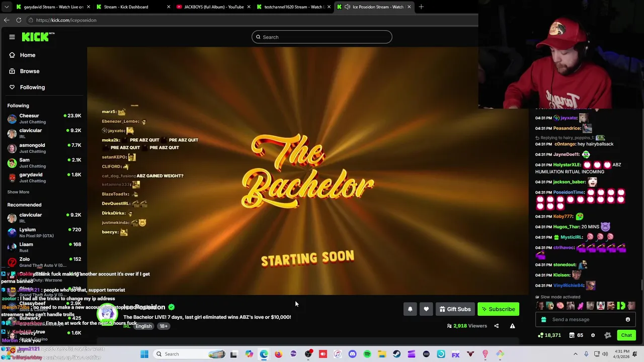Click the browser address bar URL

66,20
